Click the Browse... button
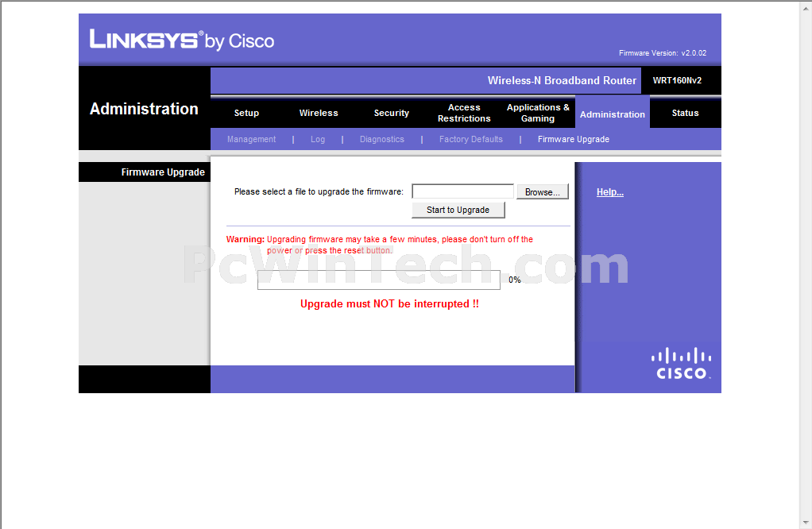This screenshot has height=529, width=812. [542, 191]
